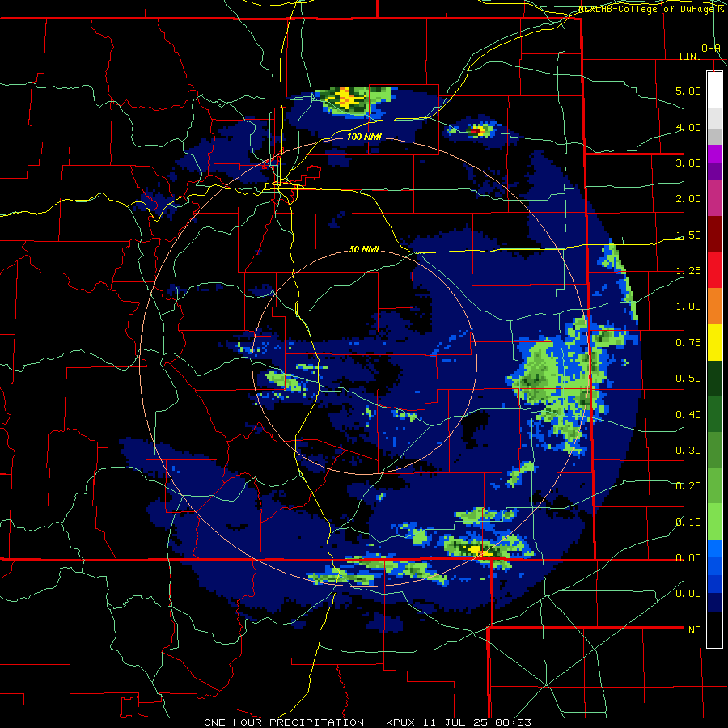Click the '5.00' scale label
Viewport: 728px width, 728px height.
[688, 91]
